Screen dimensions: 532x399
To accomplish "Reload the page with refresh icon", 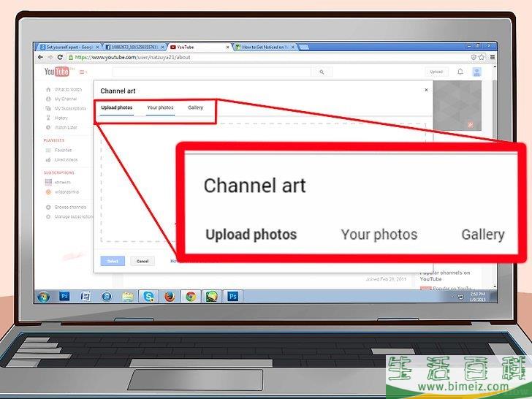I will coord(60,57).
